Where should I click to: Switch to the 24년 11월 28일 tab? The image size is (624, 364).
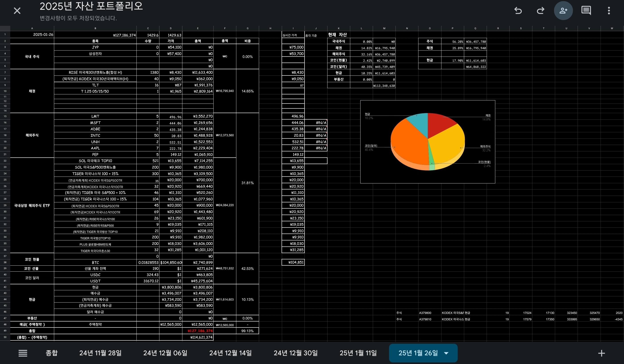(x=100, y=353)
